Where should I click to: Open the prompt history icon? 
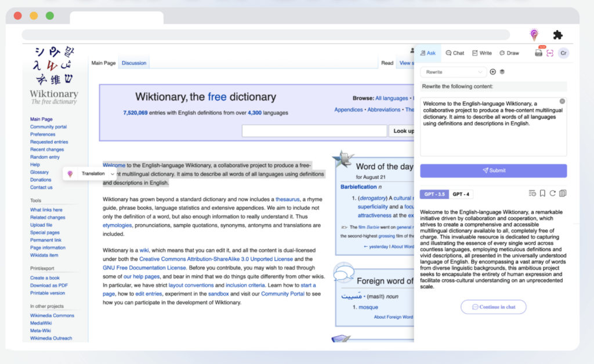[x=533, y=193]
